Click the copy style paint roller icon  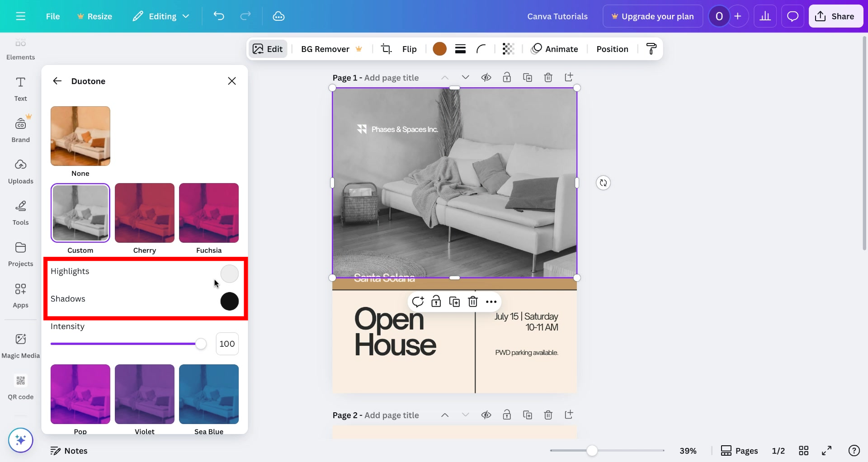coord(651,49)
